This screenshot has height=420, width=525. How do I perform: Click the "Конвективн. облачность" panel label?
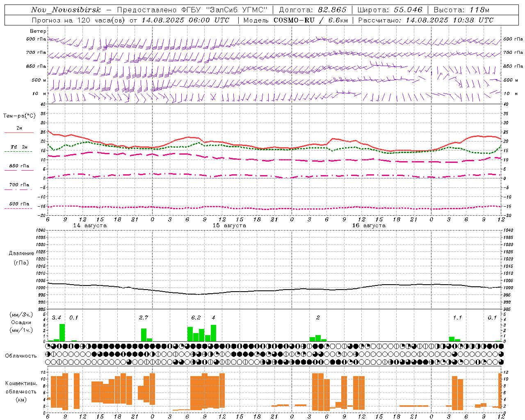pyautogui.click(x=21, y=388)
